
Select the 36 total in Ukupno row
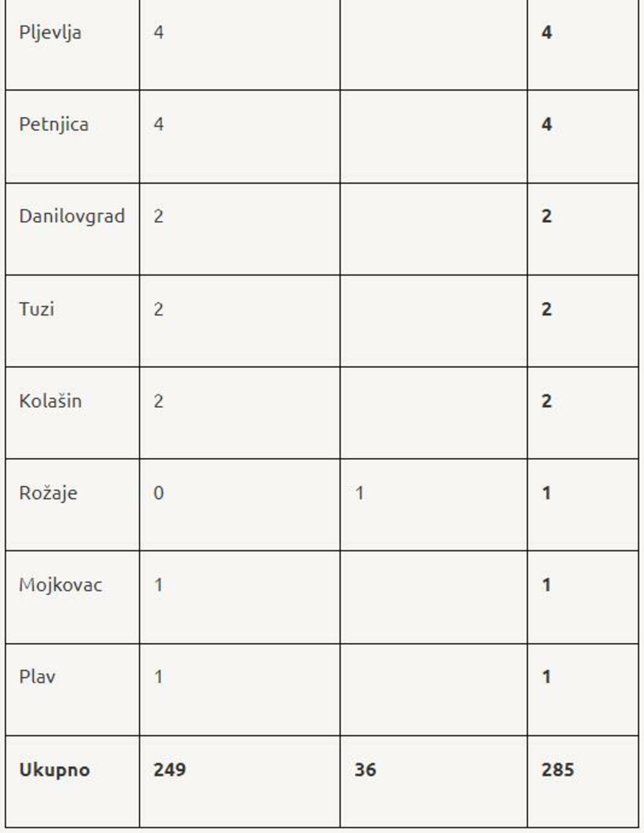365,770
